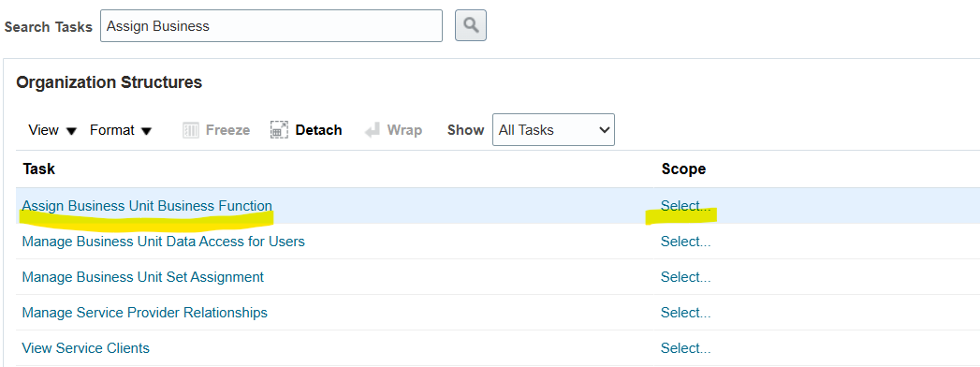This screenshot has width=980, height=367.
Task: Open the Format menu
Action: [x=122, y=130]
